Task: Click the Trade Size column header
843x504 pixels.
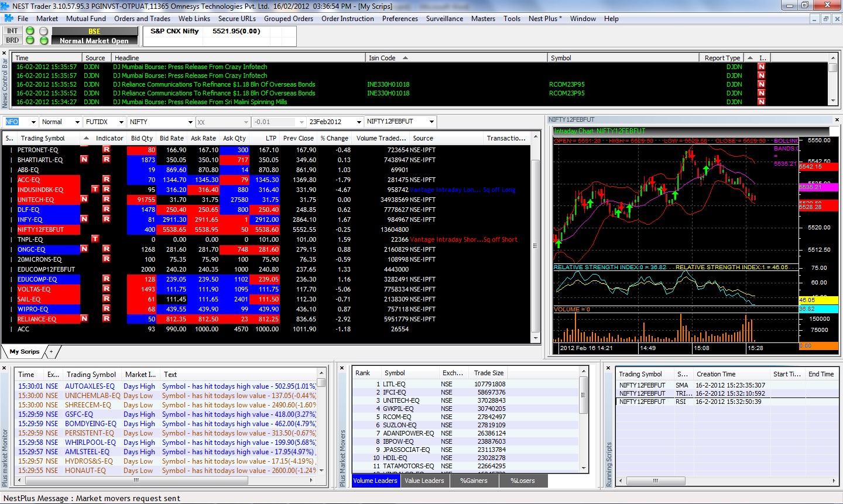Action: tap(489, 373)
